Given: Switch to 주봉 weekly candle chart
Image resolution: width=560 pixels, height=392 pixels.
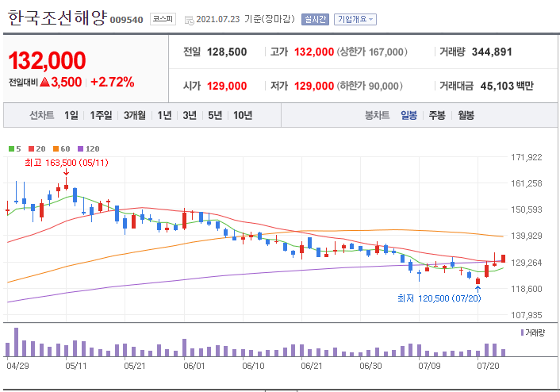Looking at the screenshot, I should click(x=437, y=115).
